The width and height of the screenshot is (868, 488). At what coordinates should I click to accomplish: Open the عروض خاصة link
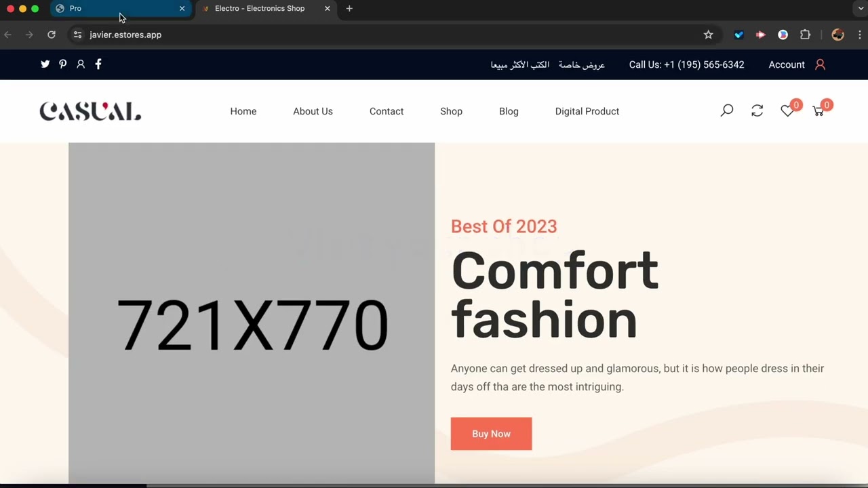tap(582, 64)
